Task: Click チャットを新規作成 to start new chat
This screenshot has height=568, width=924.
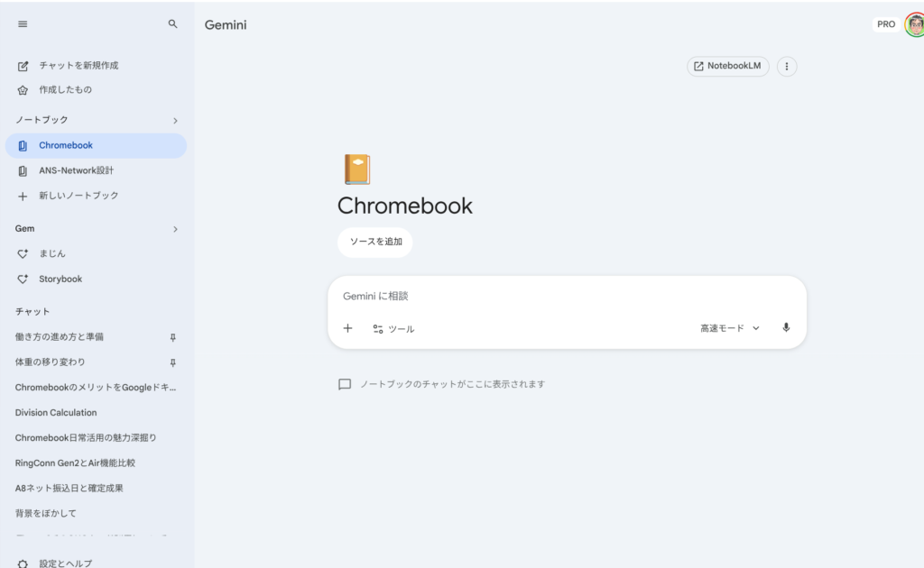Action: 78,66
